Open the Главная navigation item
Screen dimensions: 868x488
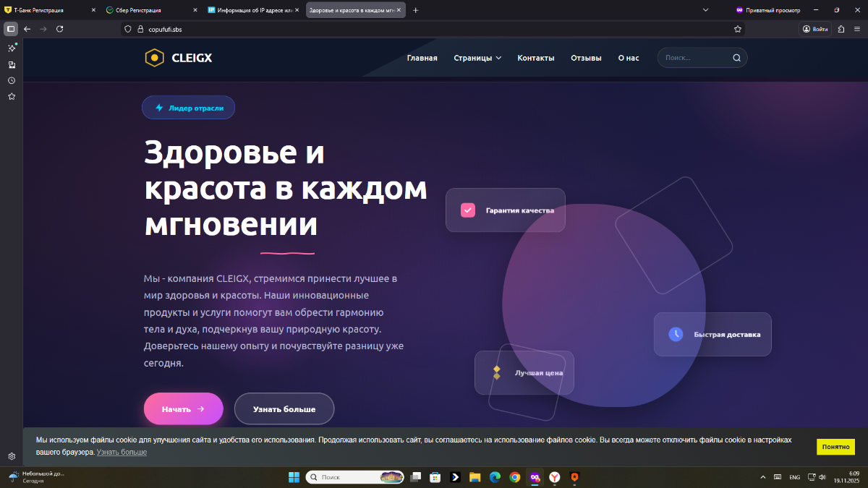[422, 58]
